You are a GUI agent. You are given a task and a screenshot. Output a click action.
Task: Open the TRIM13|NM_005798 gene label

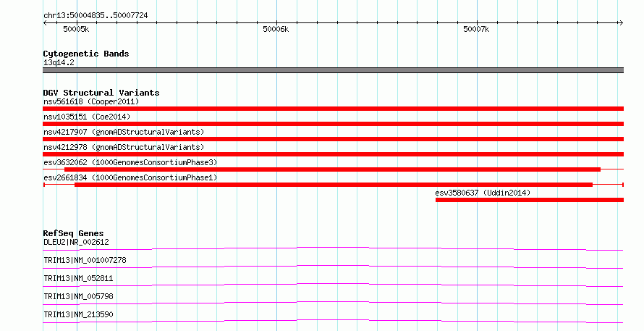click(x=78, y=296)
